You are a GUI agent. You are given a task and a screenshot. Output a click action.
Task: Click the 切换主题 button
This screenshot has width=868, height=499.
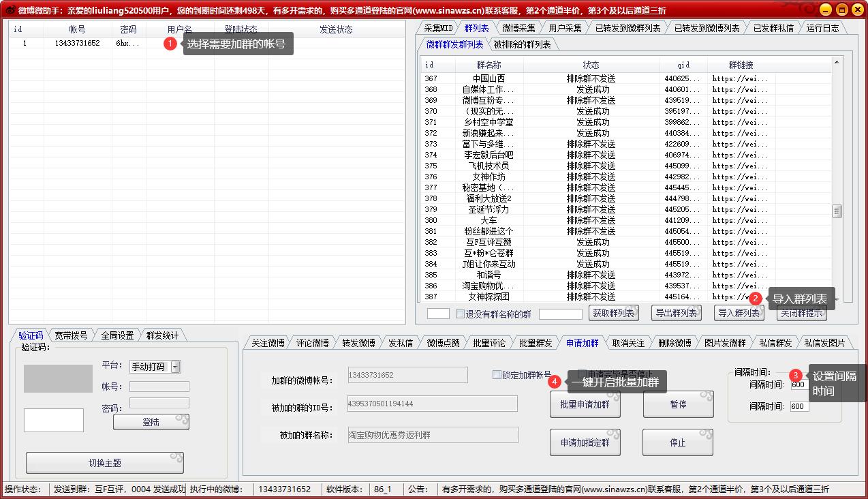[105, 463]
